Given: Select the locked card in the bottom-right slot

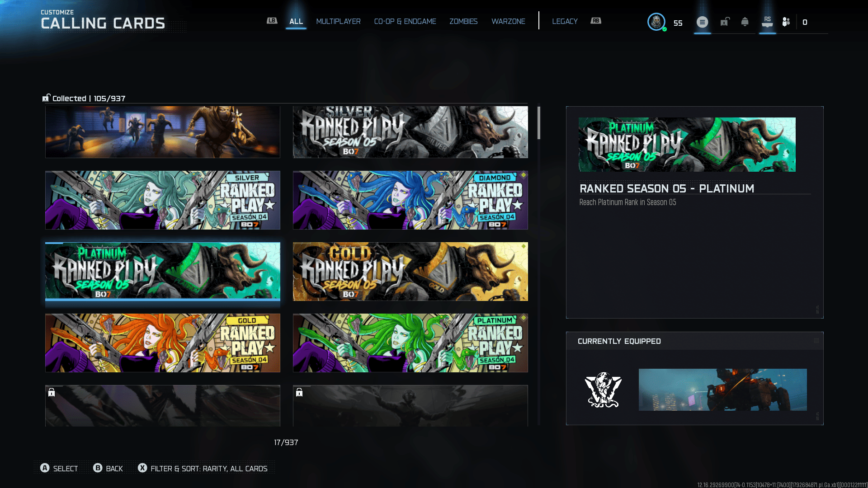Looking at the screenshot, I should tap(410, 406).
